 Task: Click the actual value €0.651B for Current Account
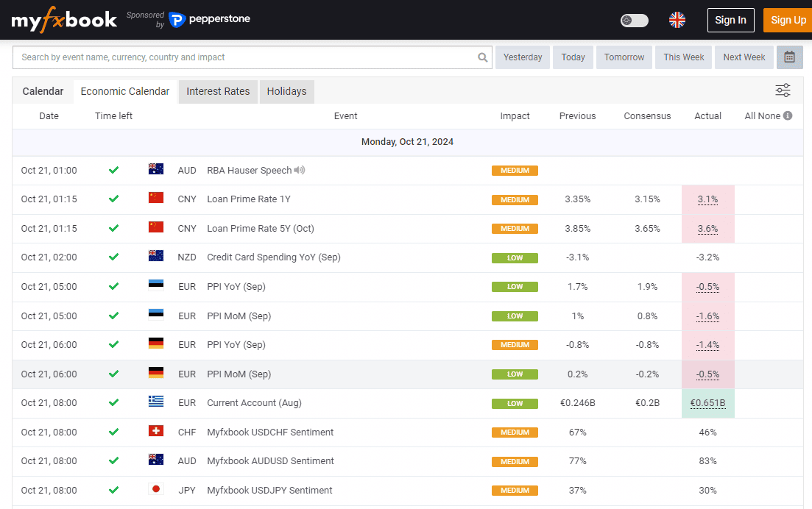coord(707,403)
